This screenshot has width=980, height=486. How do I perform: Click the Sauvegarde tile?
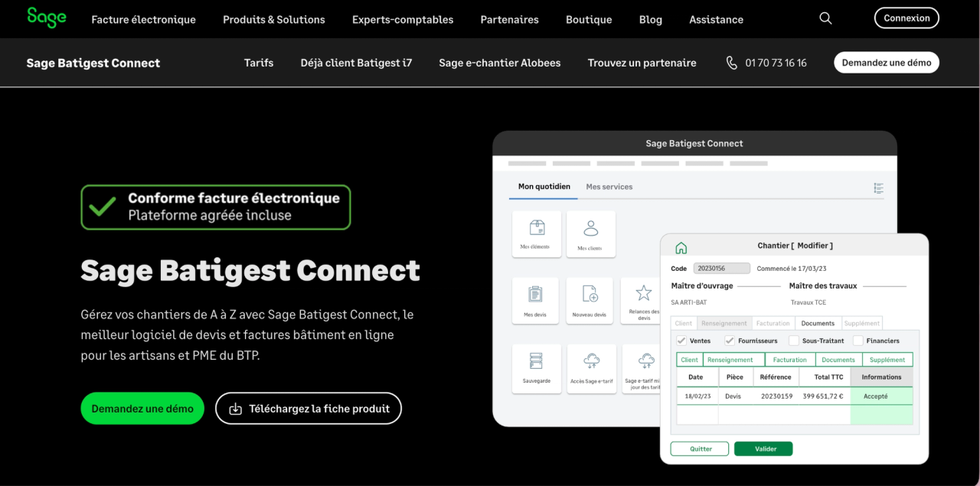pos(536,368)
